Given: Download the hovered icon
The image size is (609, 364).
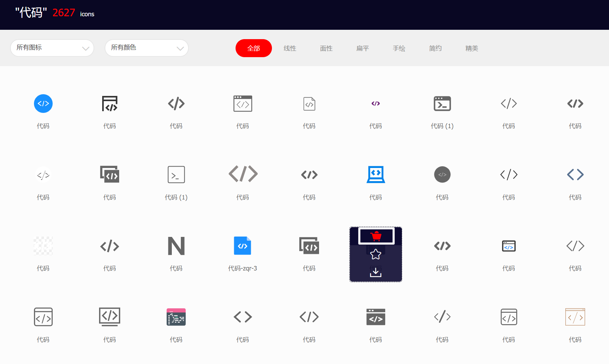Looking at the screenshot, I should [376, 273].
